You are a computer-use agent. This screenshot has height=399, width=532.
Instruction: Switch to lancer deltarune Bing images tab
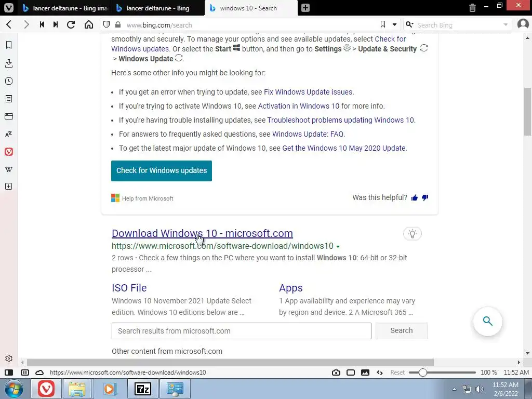click(x=65, y=8)
